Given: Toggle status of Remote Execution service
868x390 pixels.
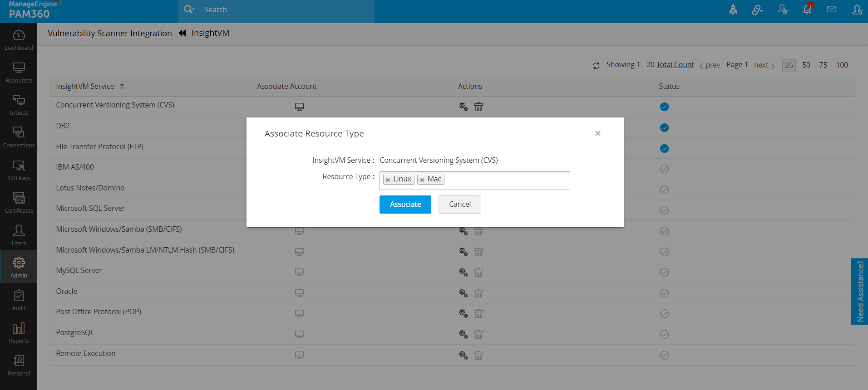Looking at the screenshot, I should pyautogui.click(x=664, y=356).
